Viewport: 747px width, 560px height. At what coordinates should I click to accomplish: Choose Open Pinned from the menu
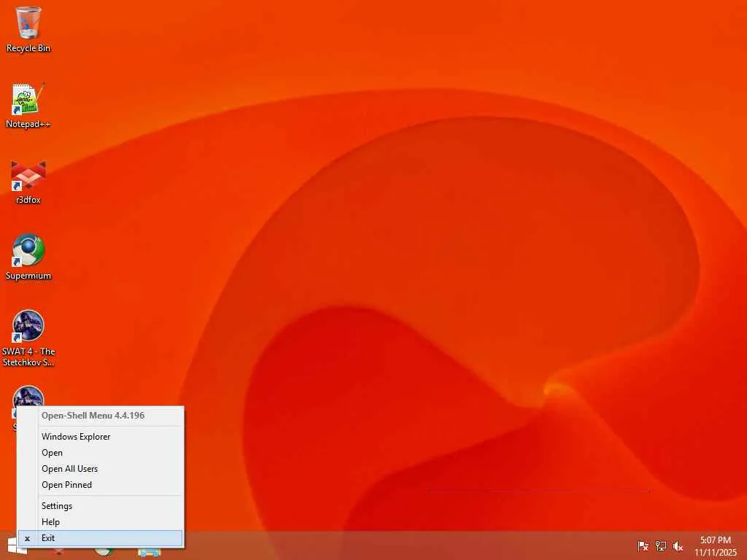(101, 485)
